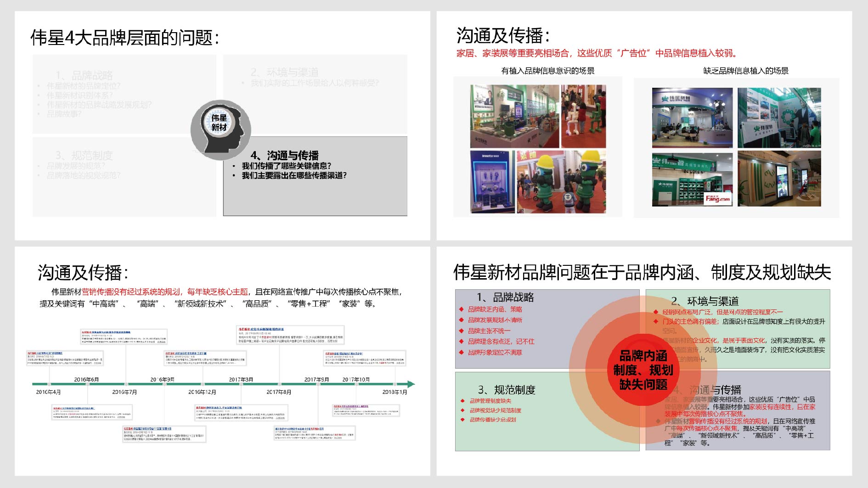
Task: Click heading 3、规范制度 in green quadrant
Action: click(507, 390)
